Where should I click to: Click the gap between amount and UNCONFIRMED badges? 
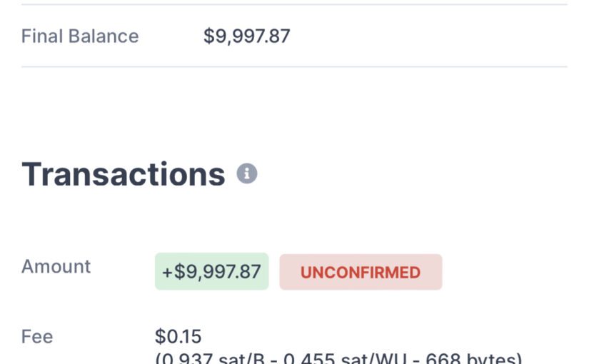pos(274,272)
